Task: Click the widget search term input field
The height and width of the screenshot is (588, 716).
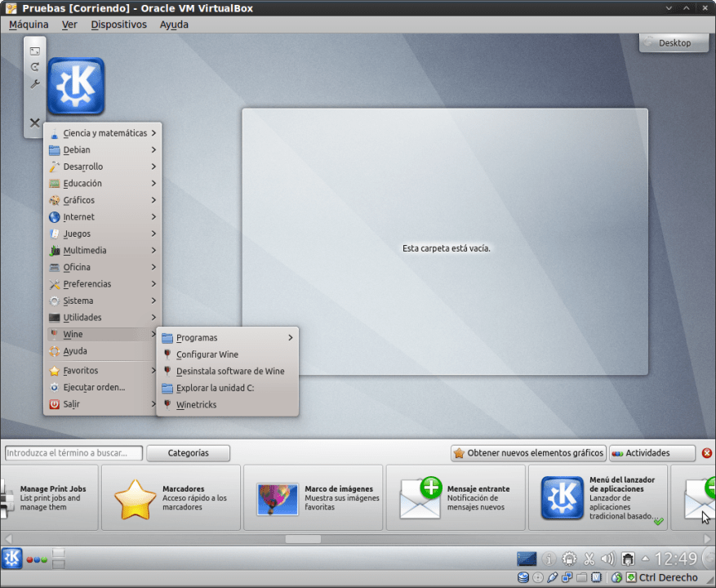Action: [73, 453]
